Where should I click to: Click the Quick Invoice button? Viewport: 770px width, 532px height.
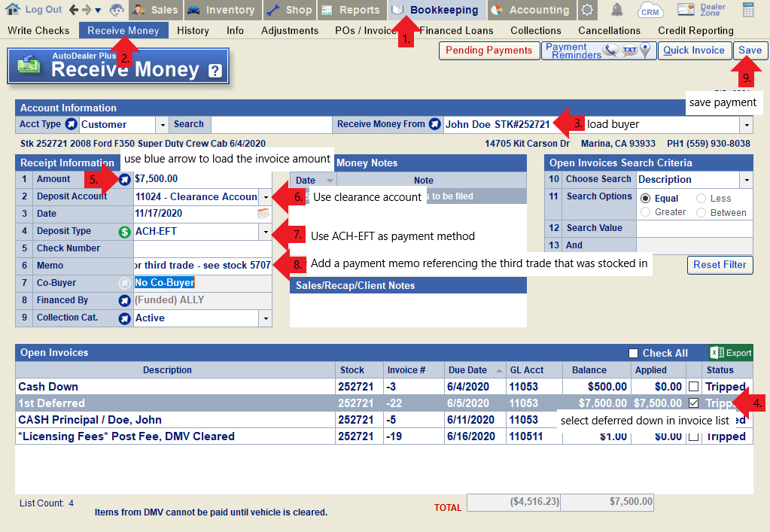(694, 50)
